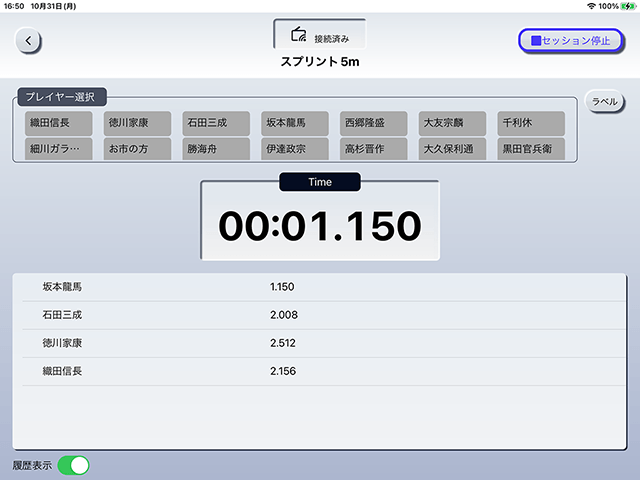Toggle the 履歴表示 history switch off
The width and height of the screenshot is (640, 480).
(x=73, y=465)
